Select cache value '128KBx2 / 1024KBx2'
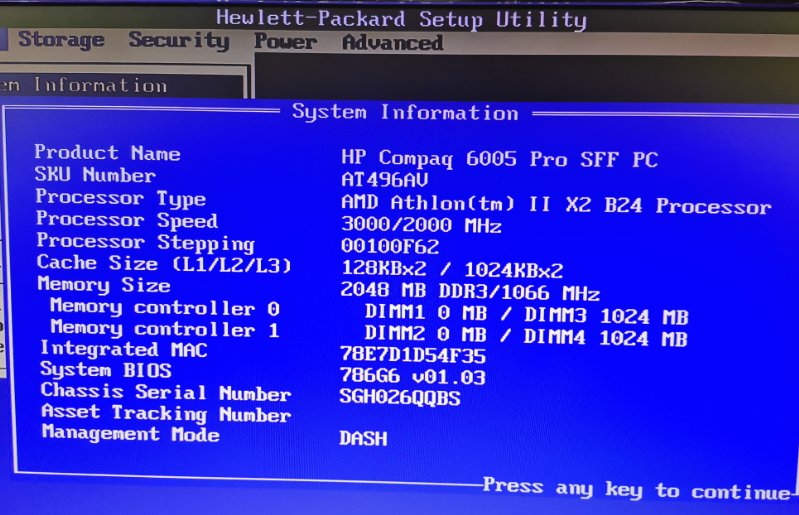 click(452, 268)
